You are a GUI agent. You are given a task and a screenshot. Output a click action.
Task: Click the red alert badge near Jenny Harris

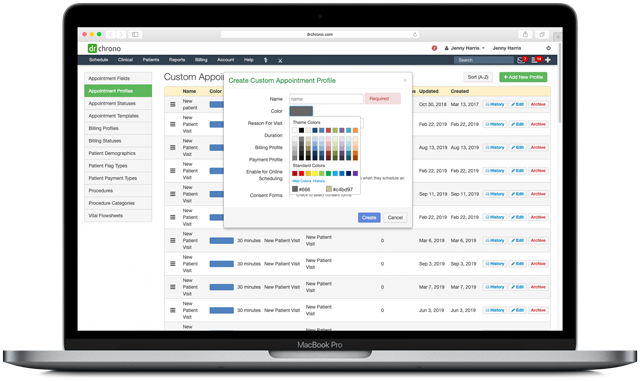[434, 48]
